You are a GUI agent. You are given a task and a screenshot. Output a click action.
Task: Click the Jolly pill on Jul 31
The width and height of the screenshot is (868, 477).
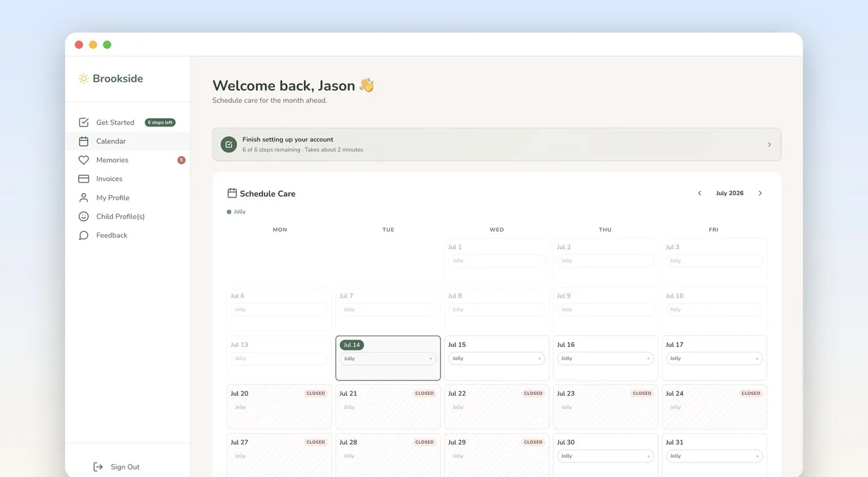[x=714, y=457]
